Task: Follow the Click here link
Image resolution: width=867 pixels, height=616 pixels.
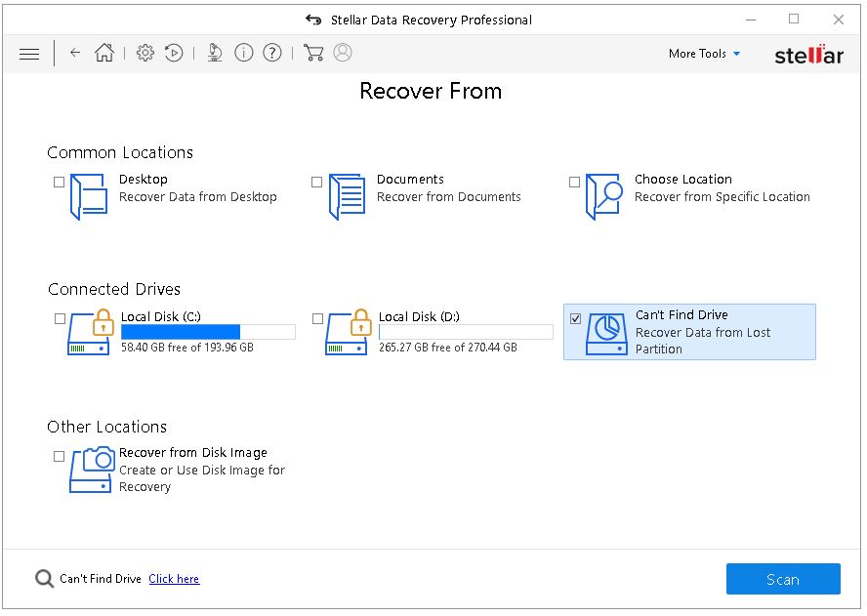Action: coord(174,578)
